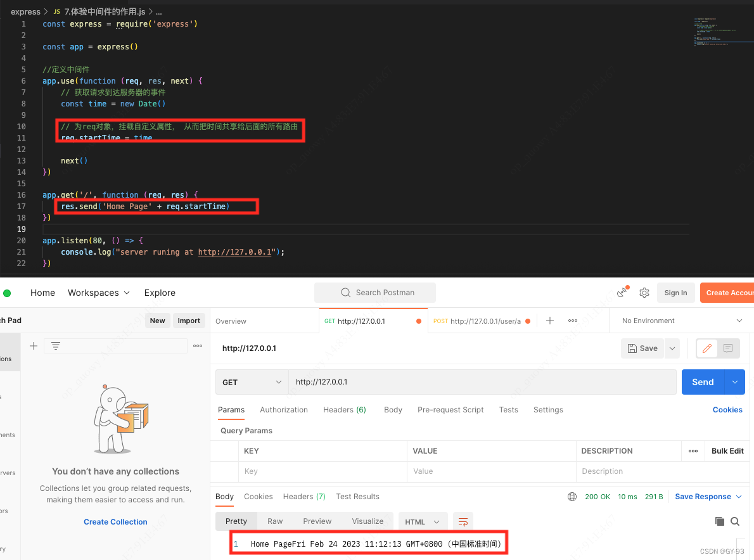
Task: Search the response body with magnifier icon
Action: 735,521
